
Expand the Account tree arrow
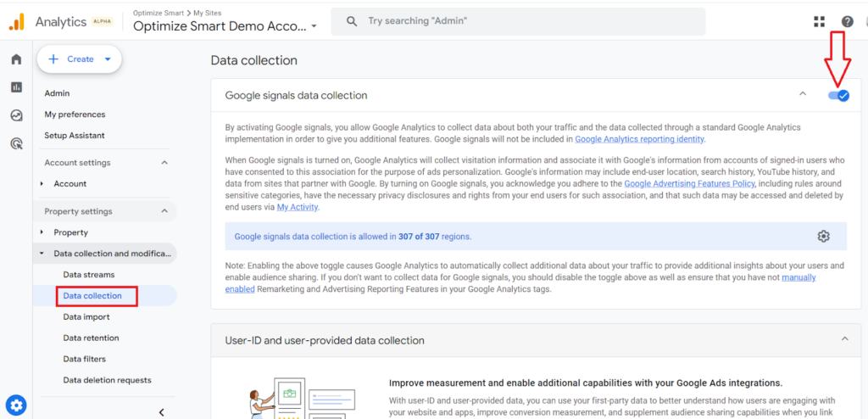click(42, 183)
